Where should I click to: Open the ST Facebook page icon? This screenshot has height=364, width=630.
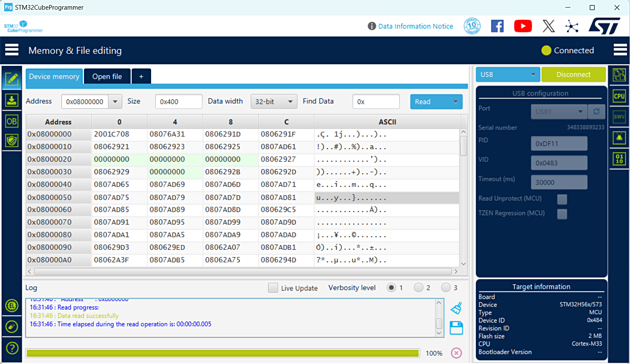pyautogui.click(x=497, y=26)
